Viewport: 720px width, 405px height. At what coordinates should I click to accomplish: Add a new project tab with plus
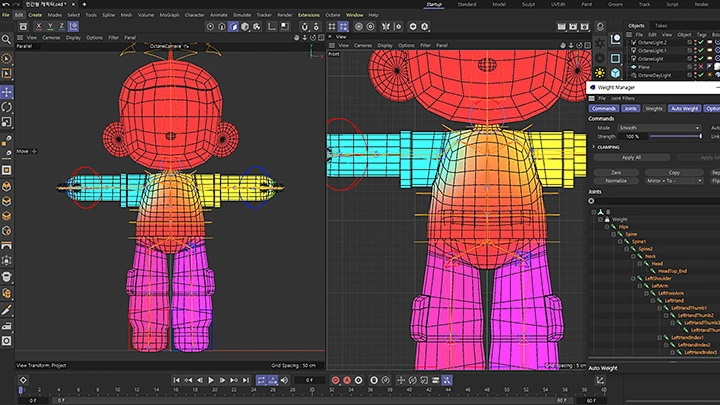coord(84,4)
